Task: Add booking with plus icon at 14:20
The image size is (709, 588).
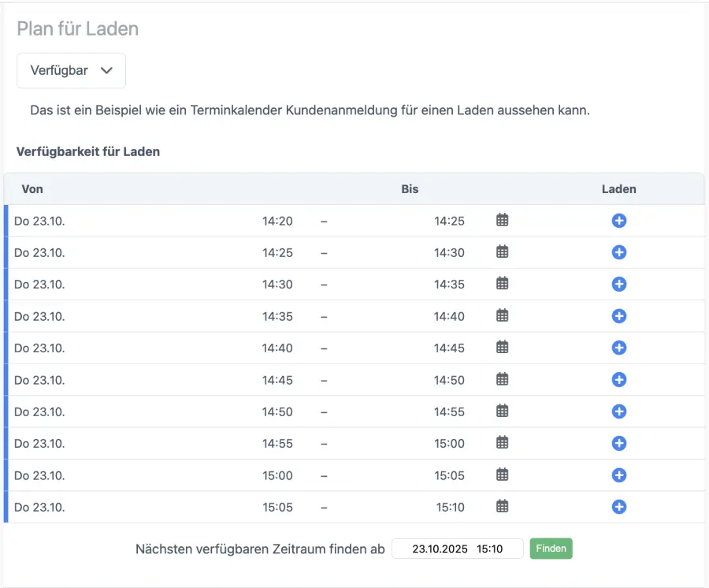Action: click(619, 221)
